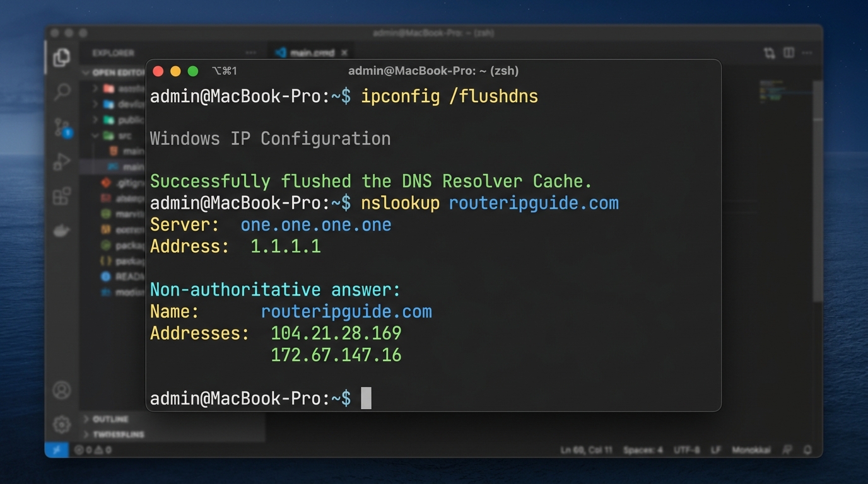This screenshot has height=484, width=868.
Task: Open Search view in VS Code activity bar
Action: (x=62, y=92)
